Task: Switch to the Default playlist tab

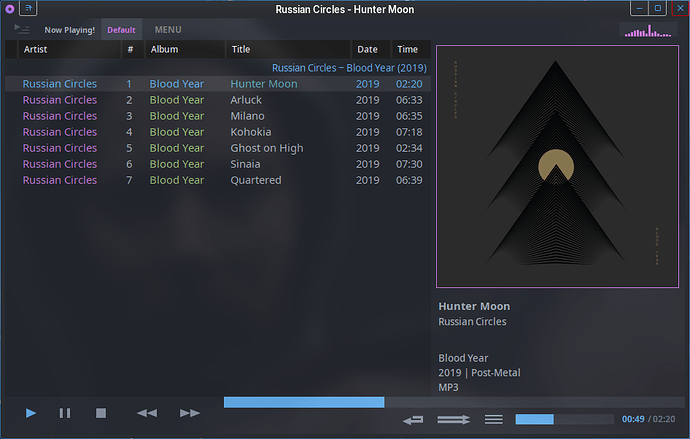Action: (x=121, y=30)
